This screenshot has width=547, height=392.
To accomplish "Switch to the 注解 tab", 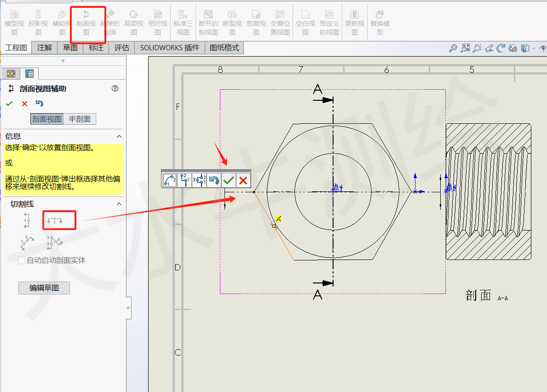I will [x=44, y=47].
